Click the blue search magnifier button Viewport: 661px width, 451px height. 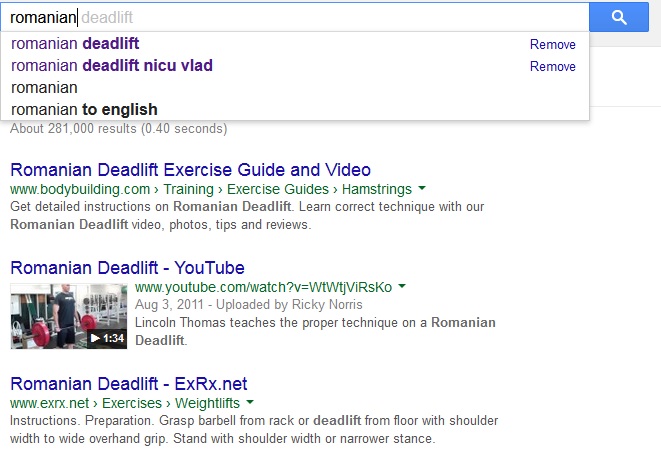click(x=619, y=17)
